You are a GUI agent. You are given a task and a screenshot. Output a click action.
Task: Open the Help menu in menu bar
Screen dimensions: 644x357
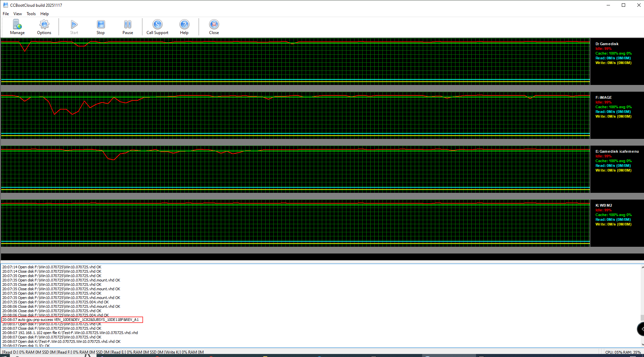[x=44, y=14]
